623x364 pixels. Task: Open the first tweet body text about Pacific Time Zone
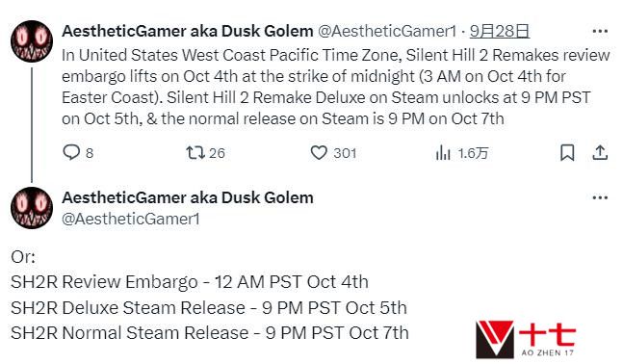(x=336, y=87)
